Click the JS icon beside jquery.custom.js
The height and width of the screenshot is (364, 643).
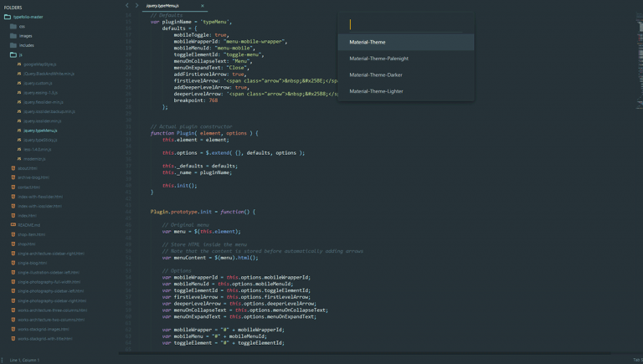click(19, 83)
